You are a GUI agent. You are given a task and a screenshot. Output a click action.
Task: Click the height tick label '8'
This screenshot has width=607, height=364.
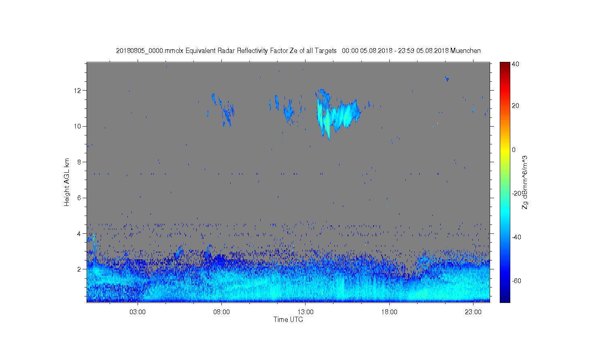point(79,162)
